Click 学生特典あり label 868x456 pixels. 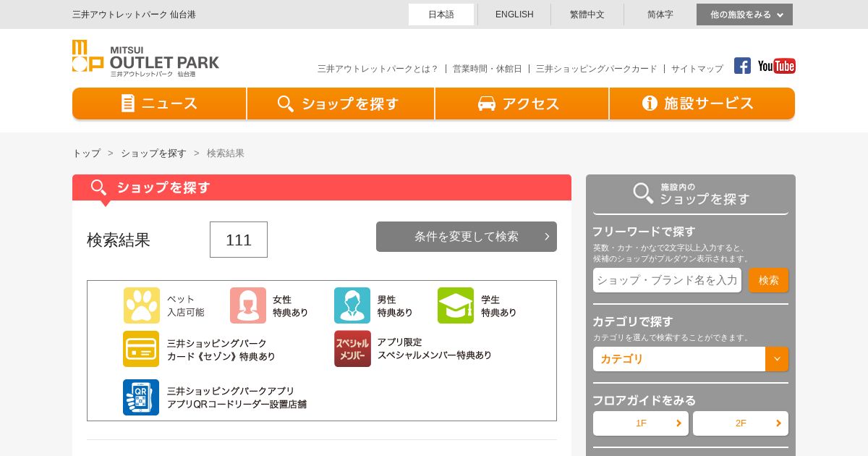(499, 305)
